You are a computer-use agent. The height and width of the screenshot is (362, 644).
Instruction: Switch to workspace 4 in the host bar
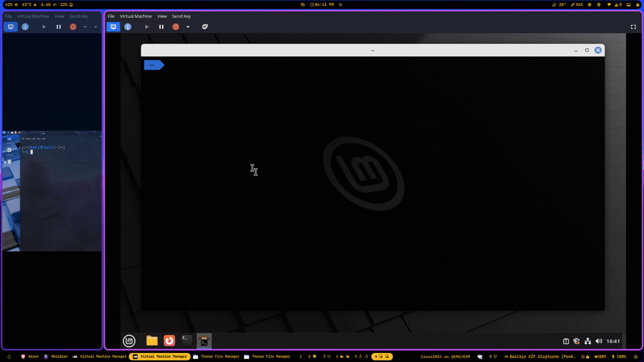click(x=342, y=356)
